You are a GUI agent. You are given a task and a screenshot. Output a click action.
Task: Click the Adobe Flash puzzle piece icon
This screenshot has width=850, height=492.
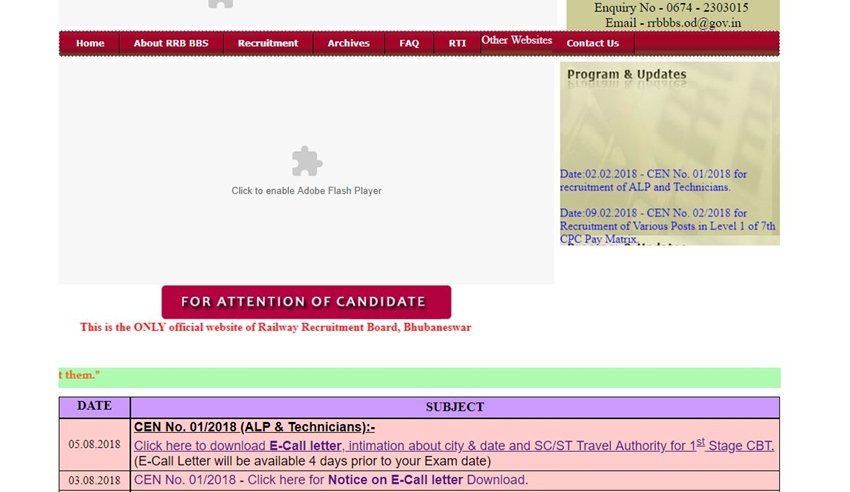coord(306,161)
